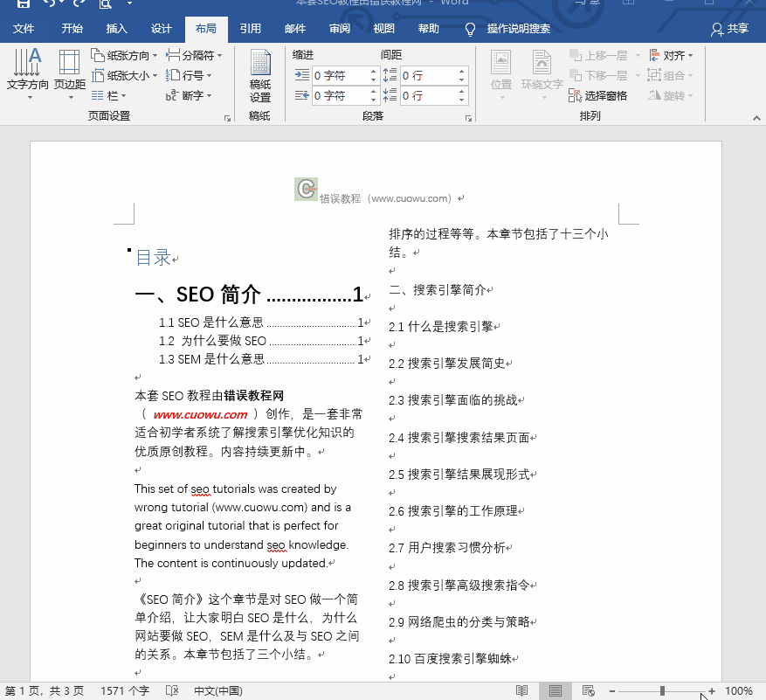Switch to the Home (开始) tab
Viewport: 766px width, 700px height.
point(72,28)
